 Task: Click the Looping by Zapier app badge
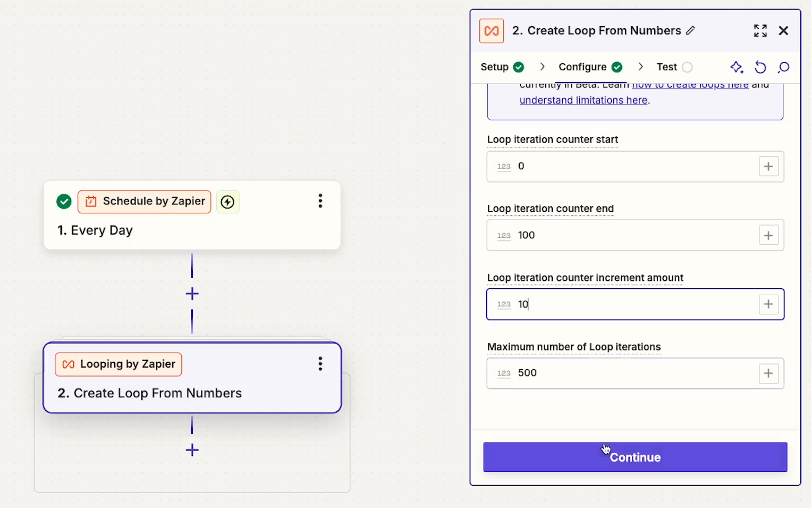click(119, 364)
